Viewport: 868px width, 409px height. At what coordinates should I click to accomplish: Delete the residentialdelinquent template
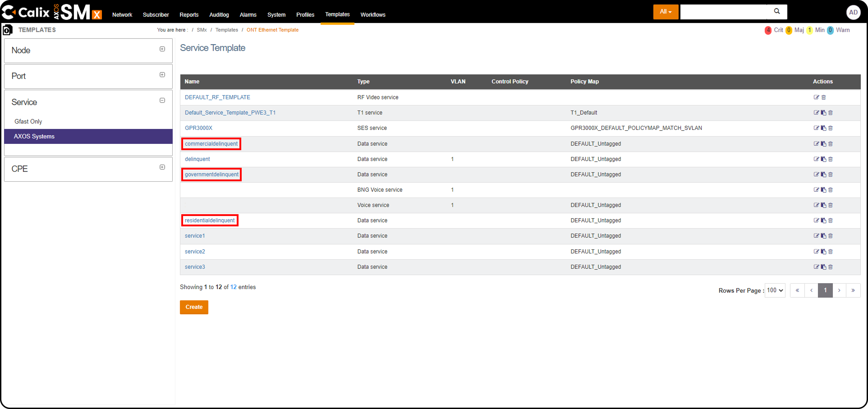[x=831, y=221]
